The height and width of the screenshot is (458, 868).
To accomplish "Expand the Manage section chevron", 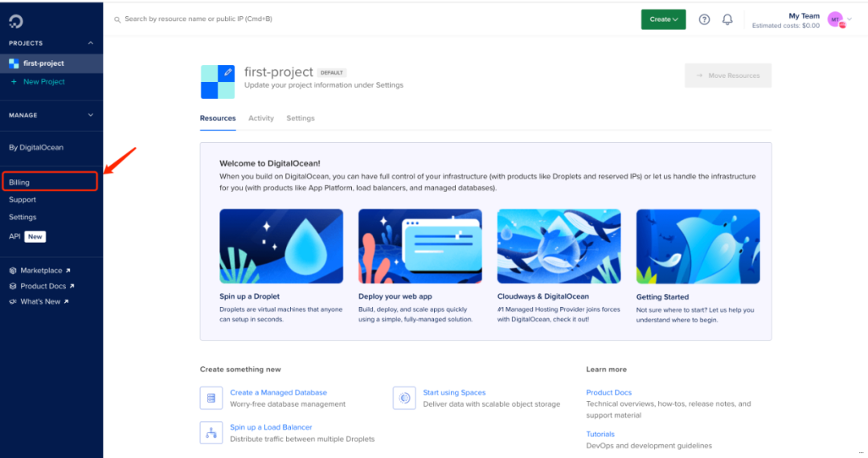I will [x=90, y=116].
